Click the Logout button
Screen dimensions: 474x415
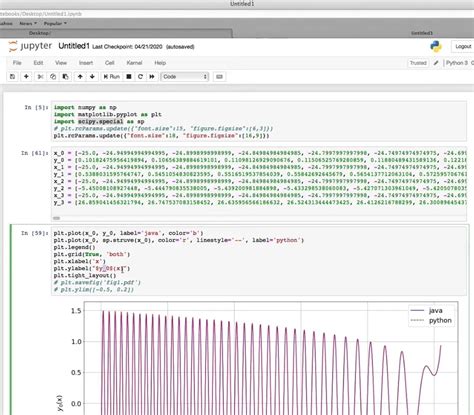463,46
